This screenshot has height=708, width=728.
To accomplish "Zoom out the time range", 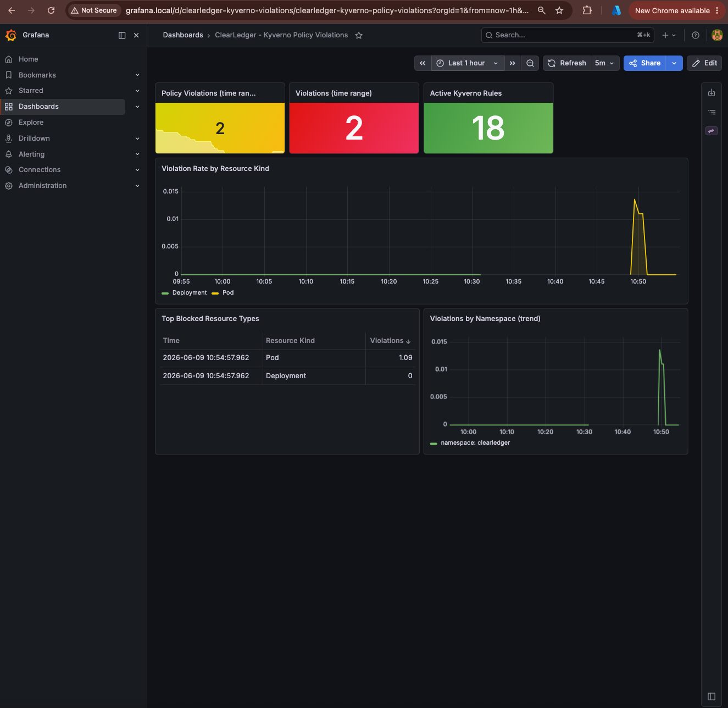I will click(x=530, y=63).
